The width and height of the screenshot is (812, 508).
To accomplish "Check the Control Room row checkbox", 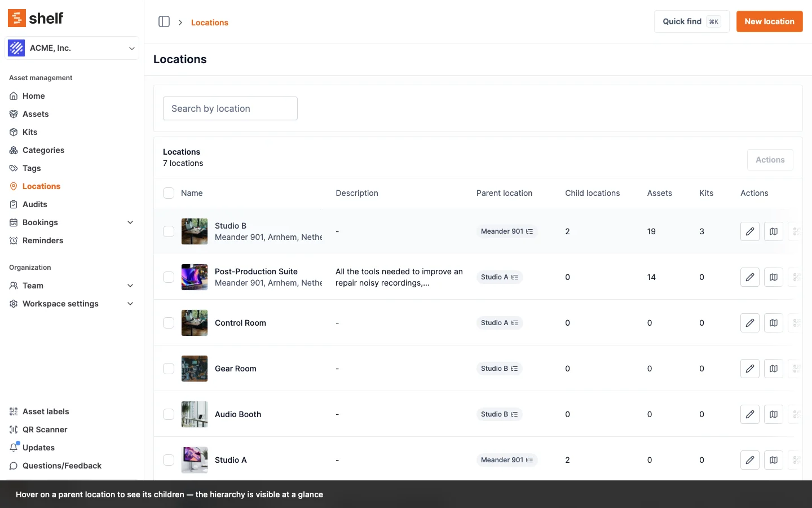I will [x=169, y=323].
